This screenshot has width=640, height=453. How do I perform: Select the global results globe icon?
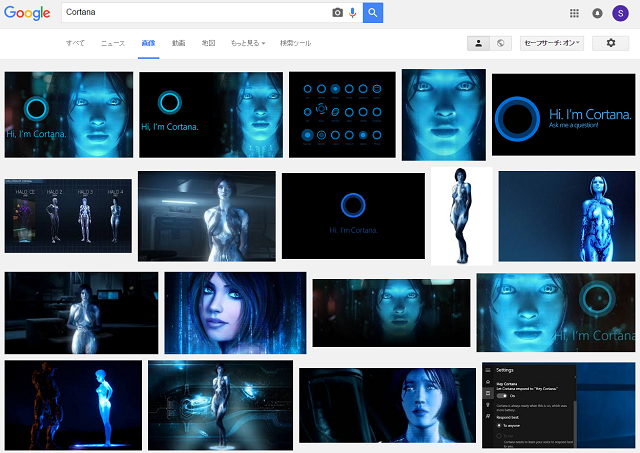(500, 43)
